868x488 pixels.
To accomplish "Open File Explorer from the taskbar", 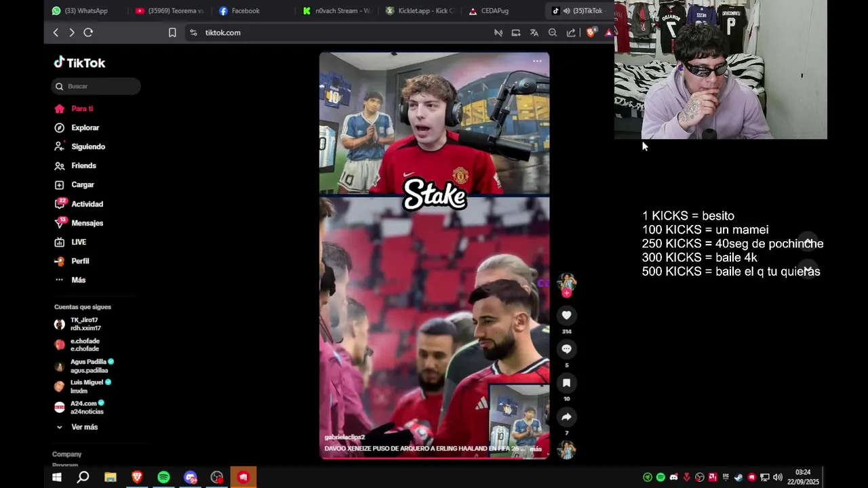I will tap(110, 477).
